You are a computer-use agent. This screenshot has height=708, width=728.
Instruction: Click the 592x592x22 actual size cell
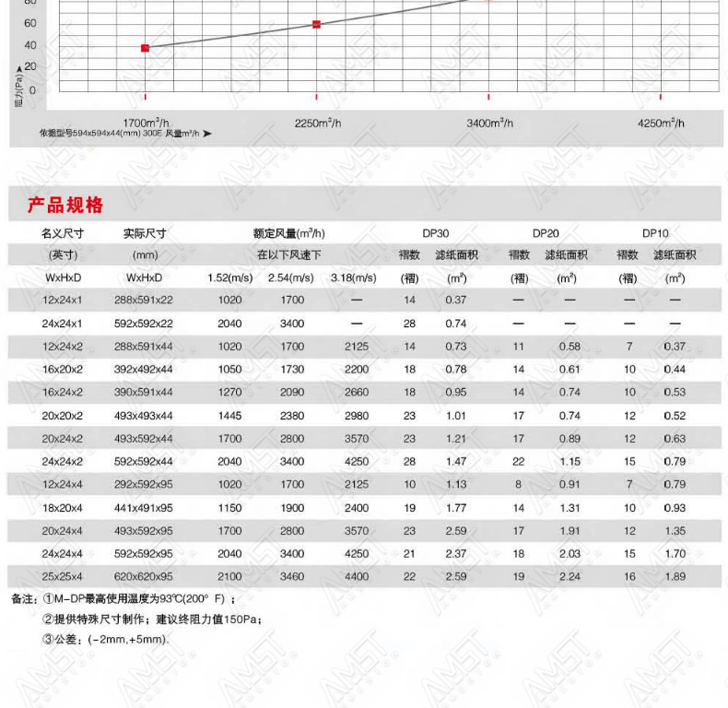click(144, 324)
